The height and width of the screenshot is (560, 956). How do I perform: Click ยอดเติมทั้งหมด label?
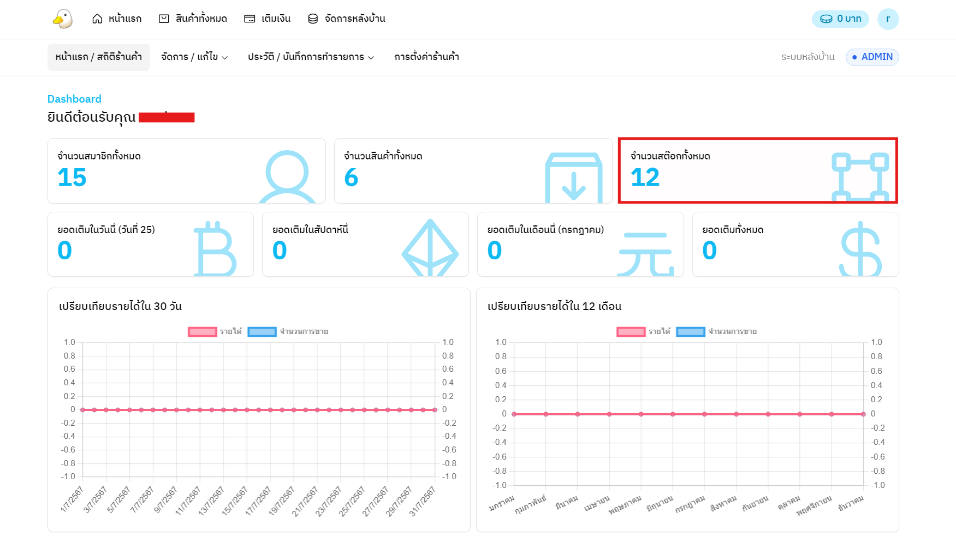(733, 229)
